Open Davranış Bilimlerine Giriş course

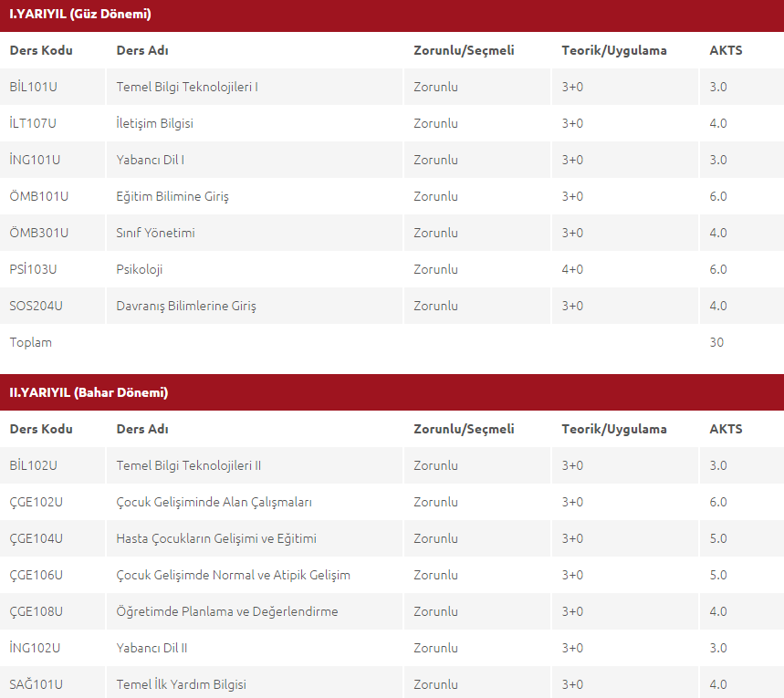(186, 306)
